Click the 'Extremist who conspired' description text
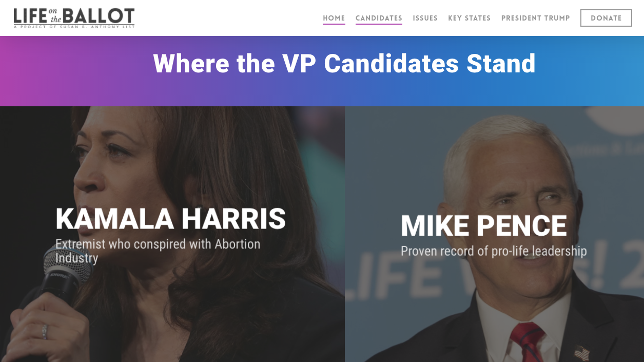 click(158, 251)
